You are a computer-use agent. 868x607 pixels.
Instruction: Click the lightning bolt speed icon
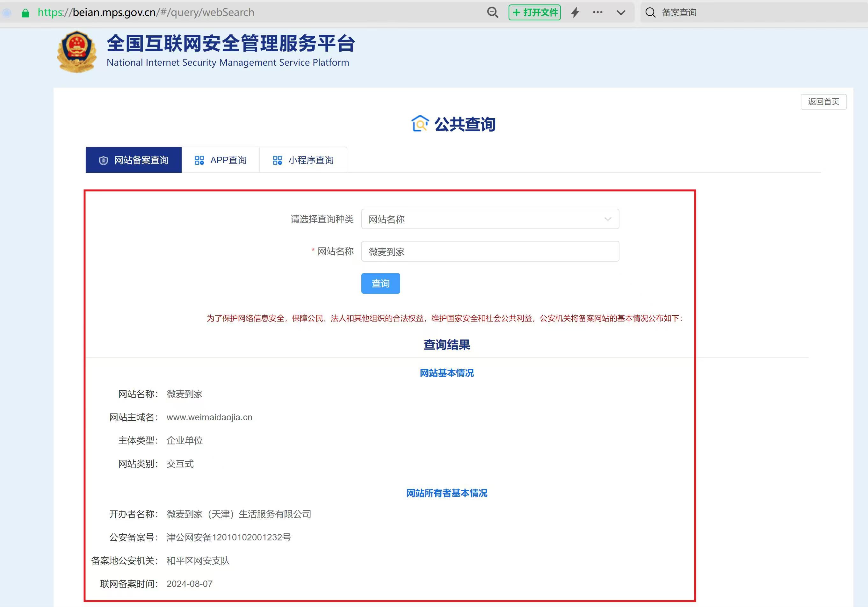click(575, 12)
